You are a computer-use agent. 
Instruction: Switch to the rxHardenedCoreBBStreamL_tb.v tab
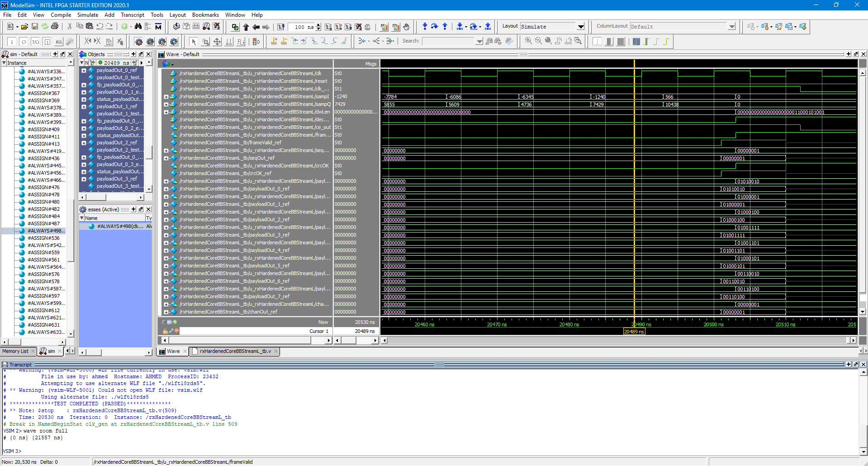click(x=235, y=351)
